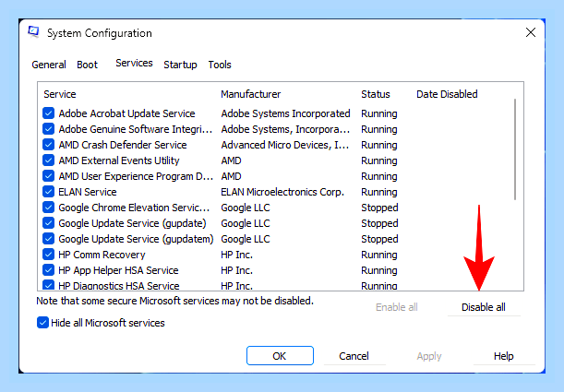Click the services list vertical scrollbar

(515, 149)
